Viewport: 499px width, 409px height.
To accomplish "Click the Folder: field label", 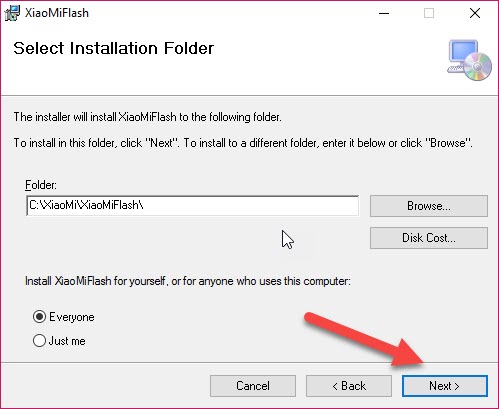I will pyautogui.click(x=41, y=185).
